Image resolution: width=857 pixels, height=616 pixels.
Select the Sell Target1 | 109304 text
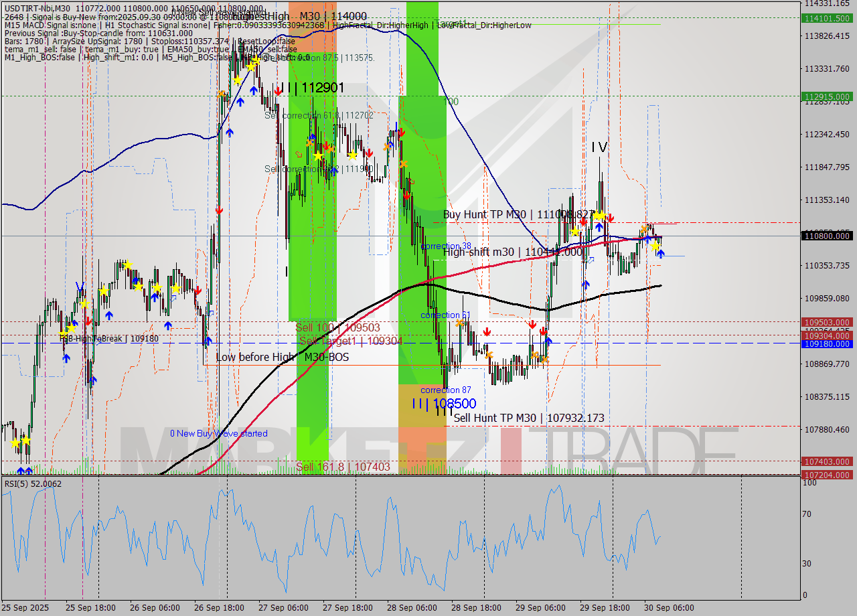[x=352, y=341]
